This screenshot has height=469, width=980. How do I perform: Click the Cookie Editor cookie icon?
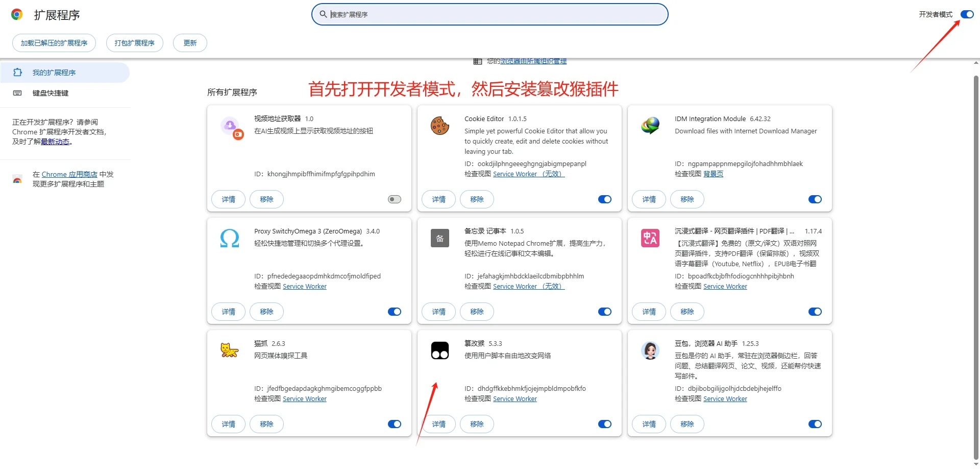point(440,126)
